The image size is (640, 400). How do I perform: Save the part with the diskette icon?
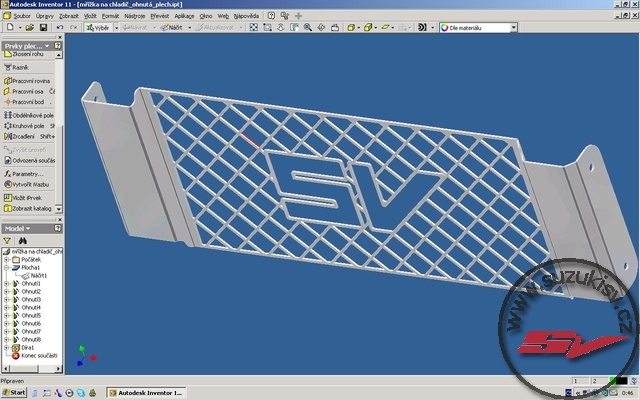click(43, 27)
